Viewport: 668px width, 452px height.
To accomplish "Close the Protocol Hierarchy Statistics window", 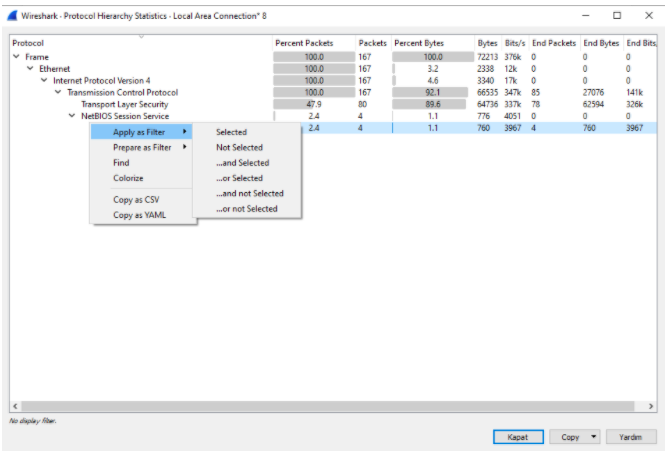I will coord(648,16).
